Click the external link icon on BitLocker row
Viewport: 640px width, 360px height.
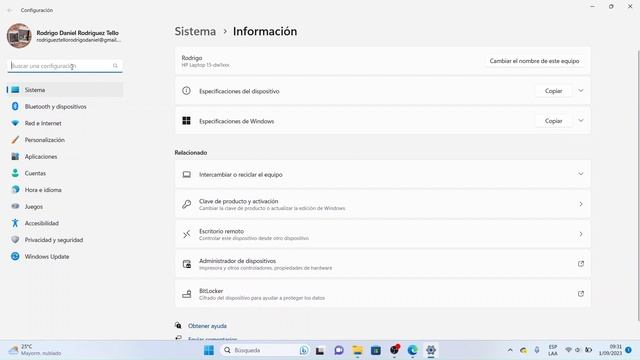pyautogui.click(x=581, y=293)
